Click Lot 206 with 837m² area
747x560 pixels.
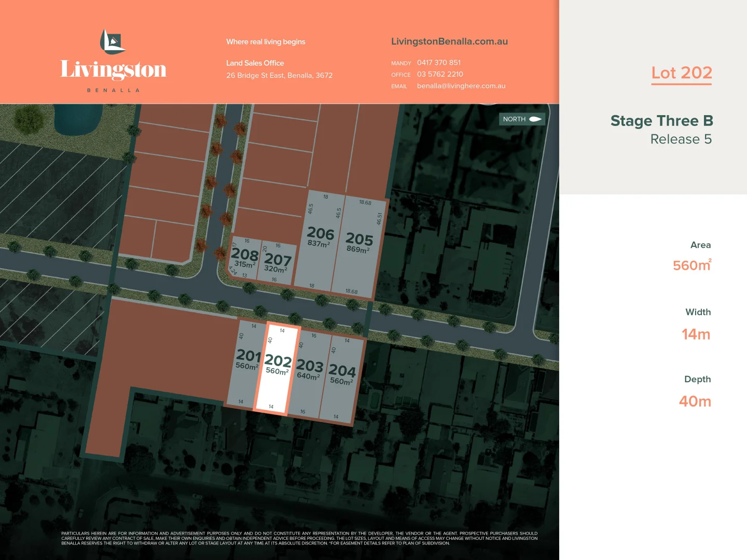point(320,237)
